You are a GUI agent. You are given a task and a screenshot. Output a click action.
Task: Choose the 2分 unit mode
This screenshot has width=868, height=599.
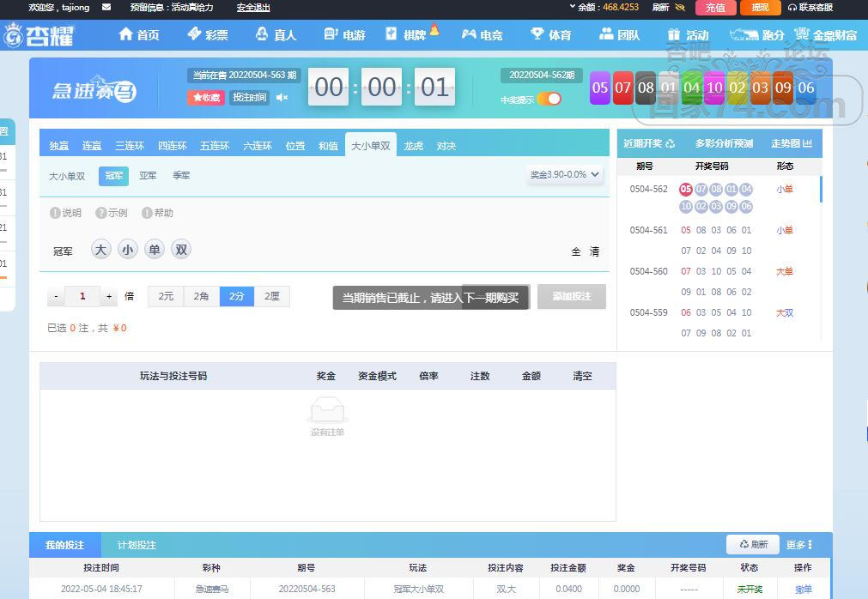point(237,296)
